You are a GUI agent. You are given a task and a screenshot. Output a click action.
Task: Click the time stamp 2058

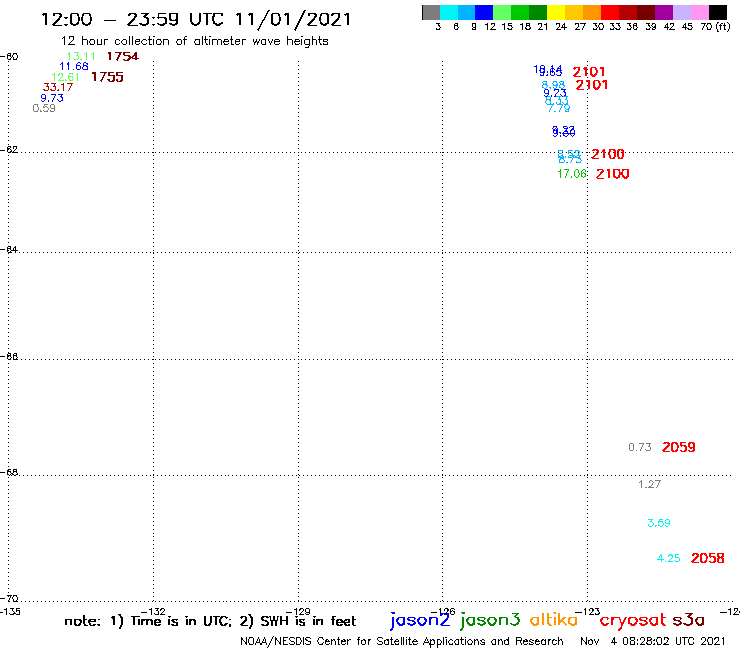click(707, 558)
